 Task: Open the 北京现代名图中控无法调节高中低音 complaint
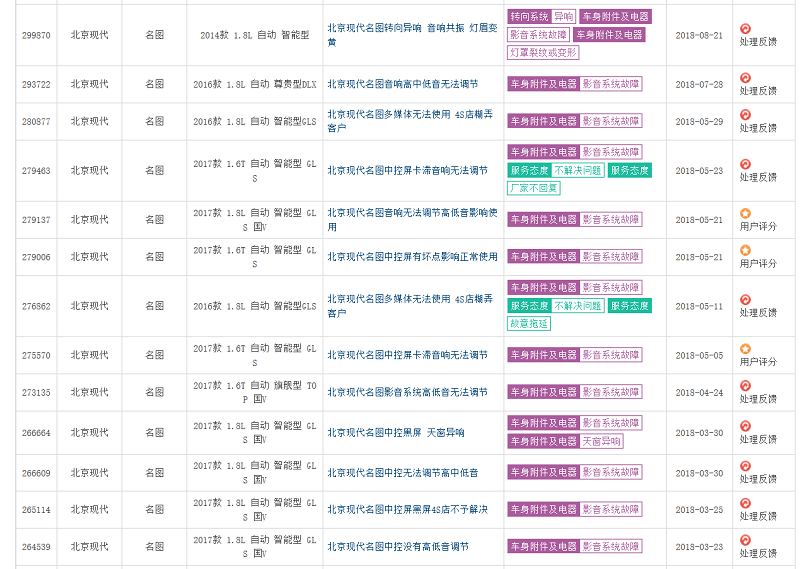click(403, 473)
